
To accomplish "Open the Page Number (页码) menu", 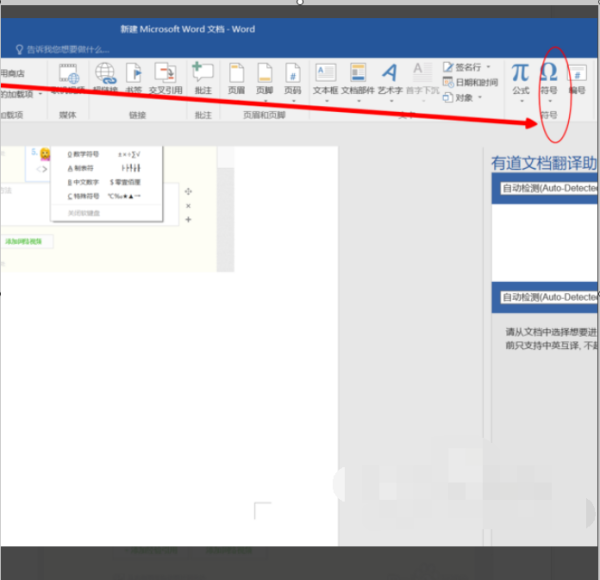I will (293, 80).
